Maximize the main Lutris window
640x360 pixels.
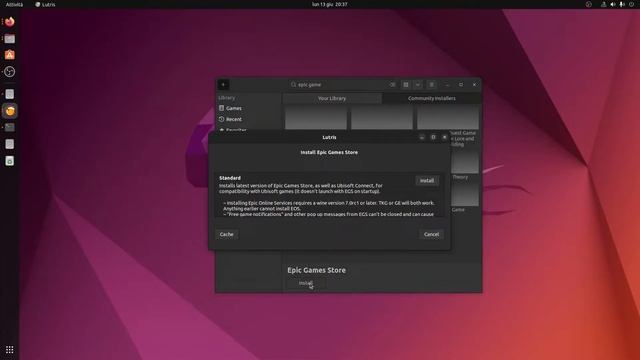[461, 84]
